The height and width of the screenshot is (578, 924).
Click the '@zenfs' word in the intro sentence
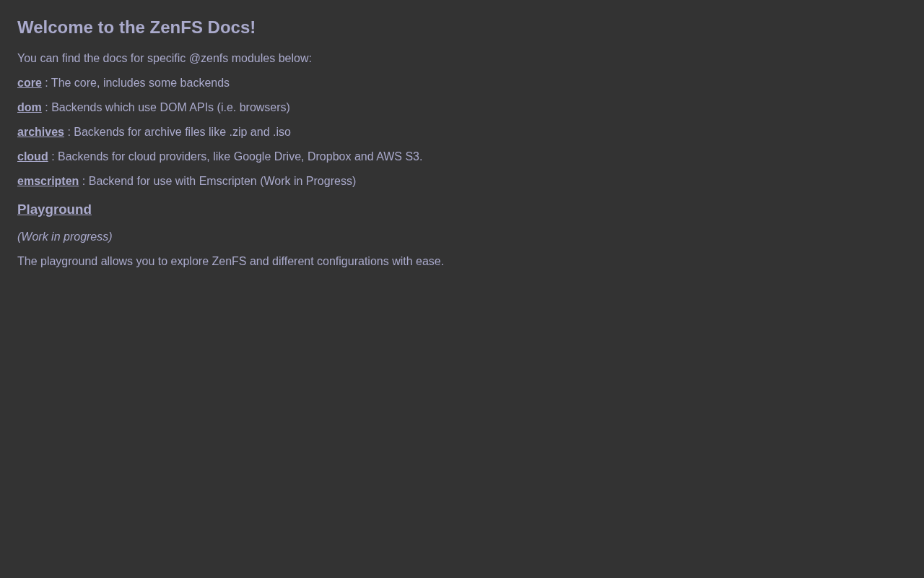[x=208, y=59]
